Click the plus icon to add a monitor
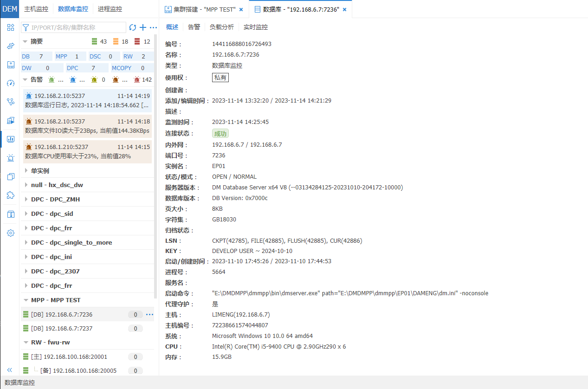 (142, 27)
